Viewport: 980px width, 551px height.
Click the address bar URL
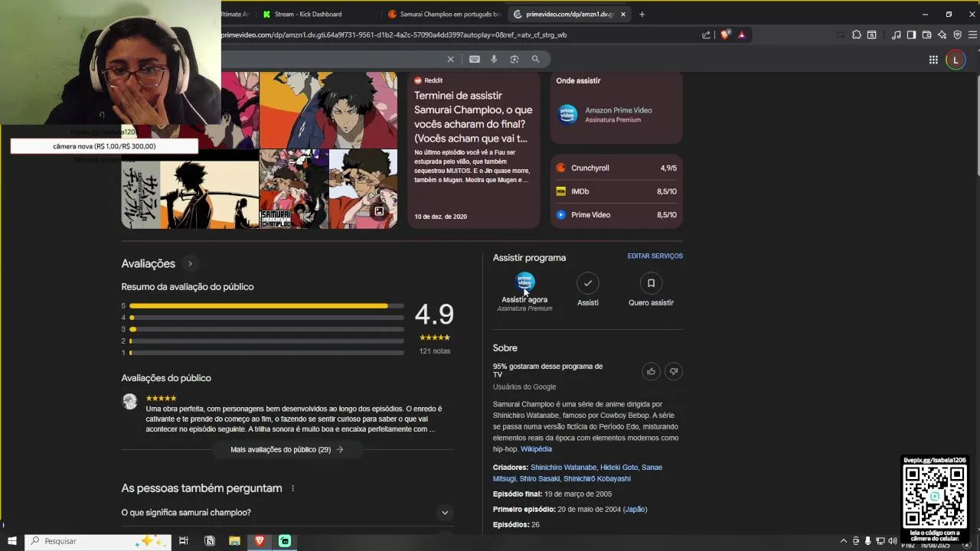pyautogui.click(x=394, y=34)
